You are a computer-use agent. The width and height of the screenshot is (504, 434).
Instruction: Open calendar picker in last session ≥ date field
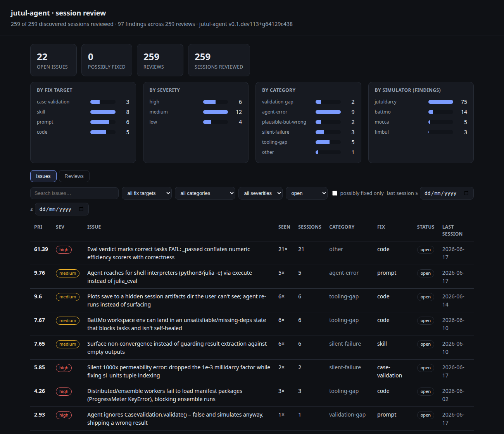[x=466, y=193]
